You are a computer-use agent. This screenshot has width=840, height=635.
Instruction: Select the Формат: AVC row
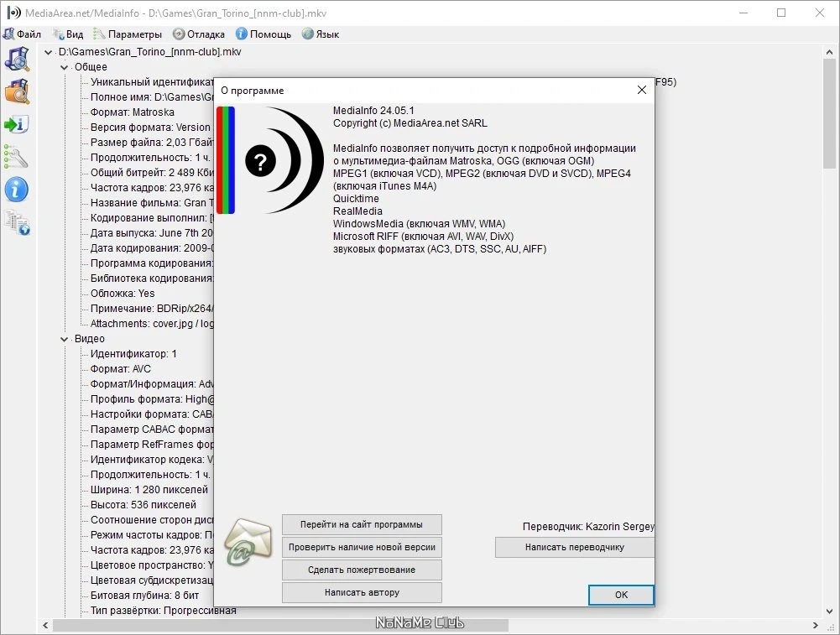(121, 369)
